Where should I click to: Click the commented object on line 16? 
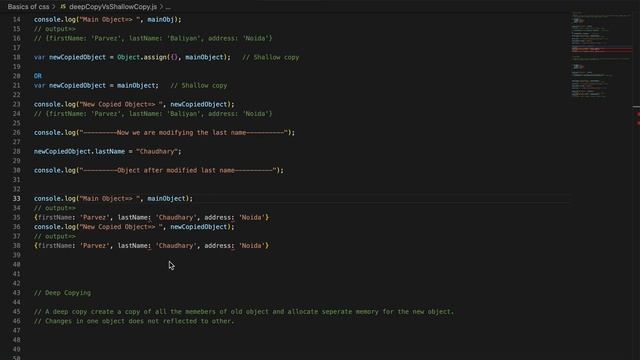point(153,38)
